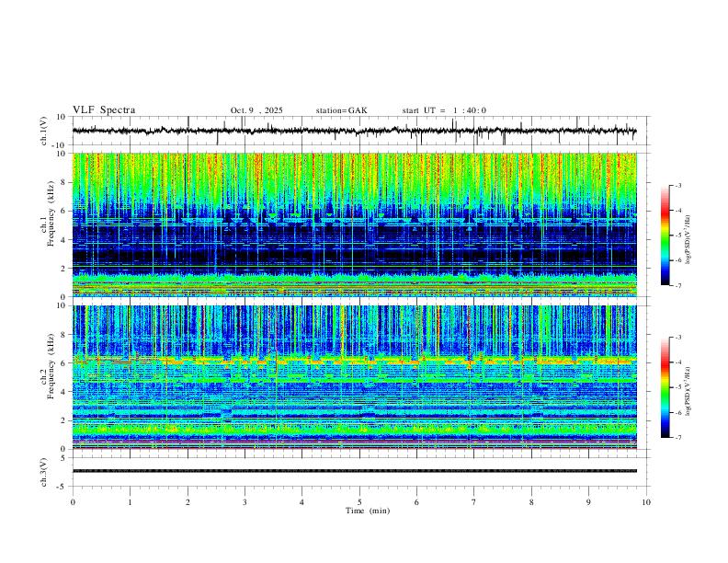Click the time axis tick label '7'
The width and height of the screenshot is (728, 563).
click(474, 502)
